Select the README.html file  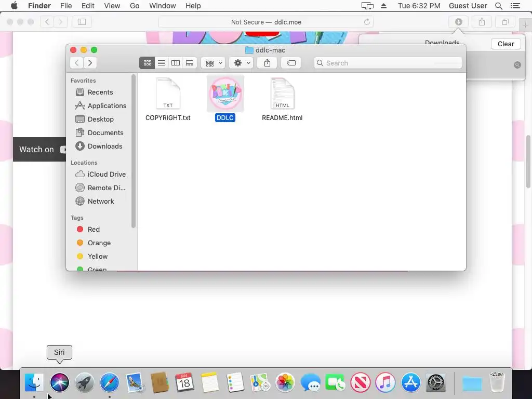pos(282,99)
